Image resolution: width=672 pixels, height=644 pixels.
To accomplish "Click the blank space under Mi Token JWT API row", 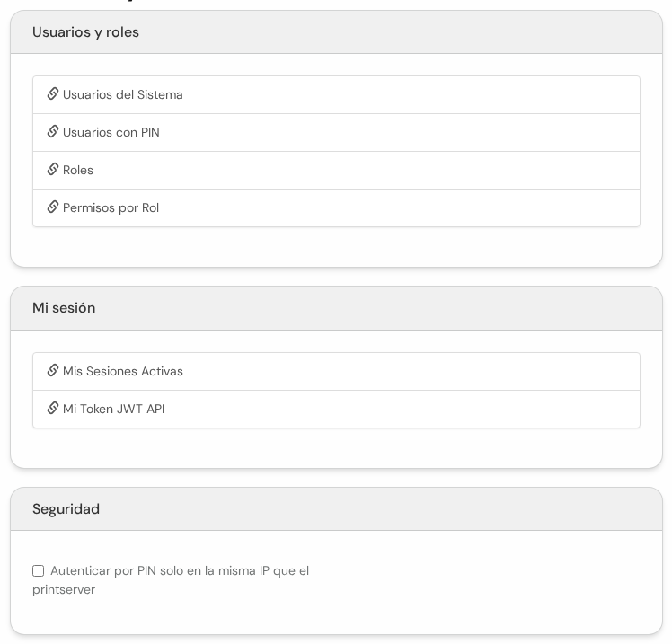I will 336,448.
